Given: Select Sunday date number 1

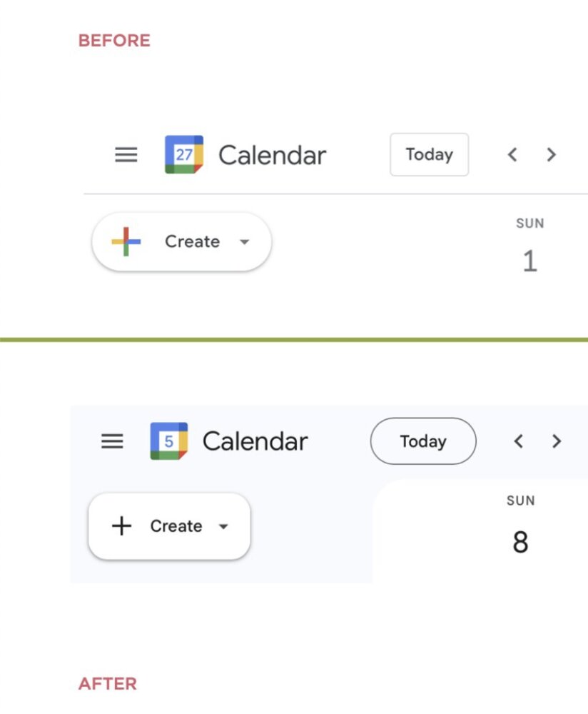Looking at the screenshot, I should pos(529,261).
